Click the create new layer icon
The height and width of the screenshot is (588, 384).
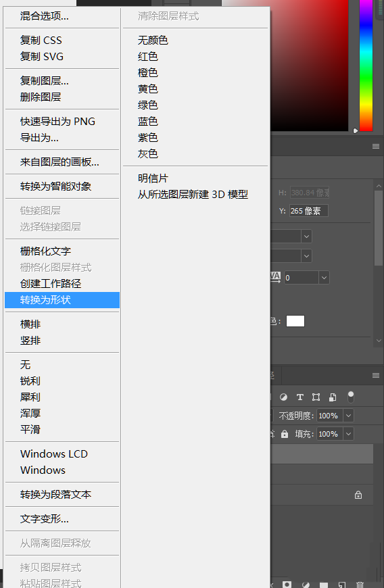click(x=341, y=585)
